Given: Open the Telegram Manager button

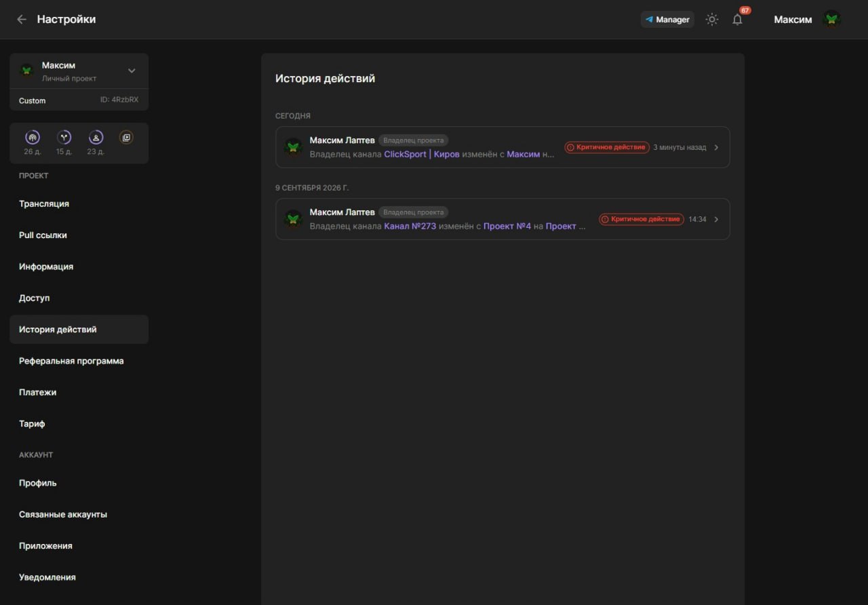Looking at the screenshot, I should 667,20.
